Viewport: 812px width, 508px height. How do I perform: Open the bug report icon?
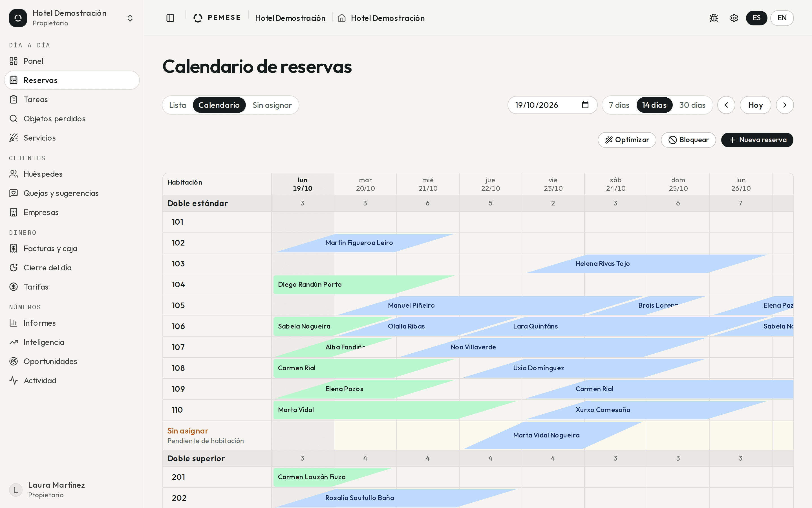click(x=714, y=18)
